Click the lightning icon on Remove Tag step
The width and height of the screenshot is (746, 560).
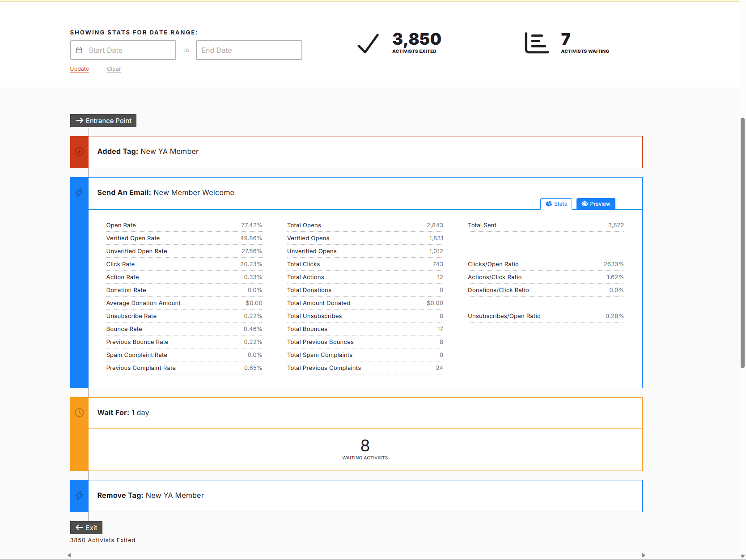point(79,496)
